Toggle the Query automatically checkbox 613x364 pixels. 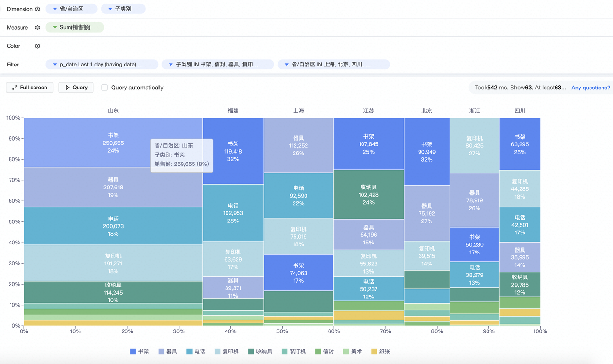(104, 88)
